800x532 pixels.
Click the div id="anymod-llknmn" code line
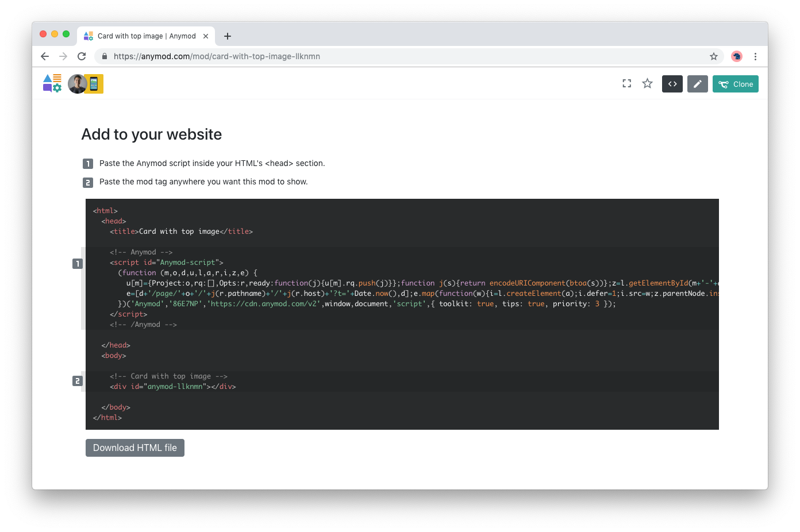[x=173, y=387]
